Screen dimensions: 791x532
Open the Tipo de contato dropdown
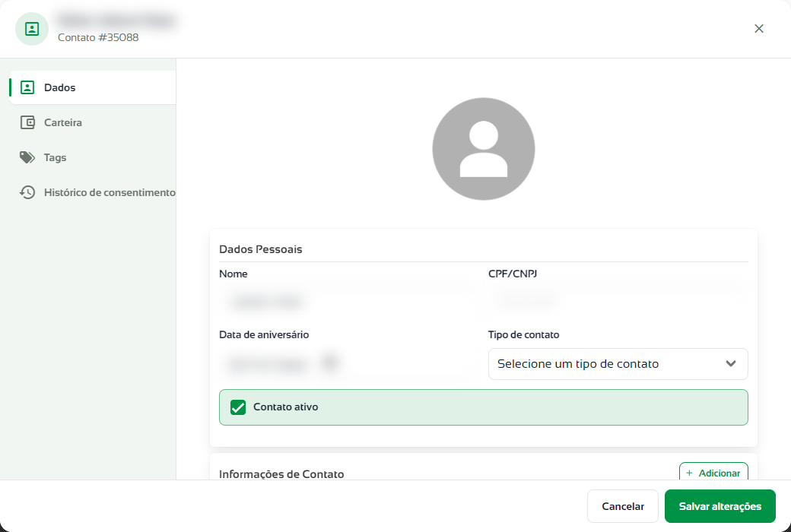coord(618,364)
